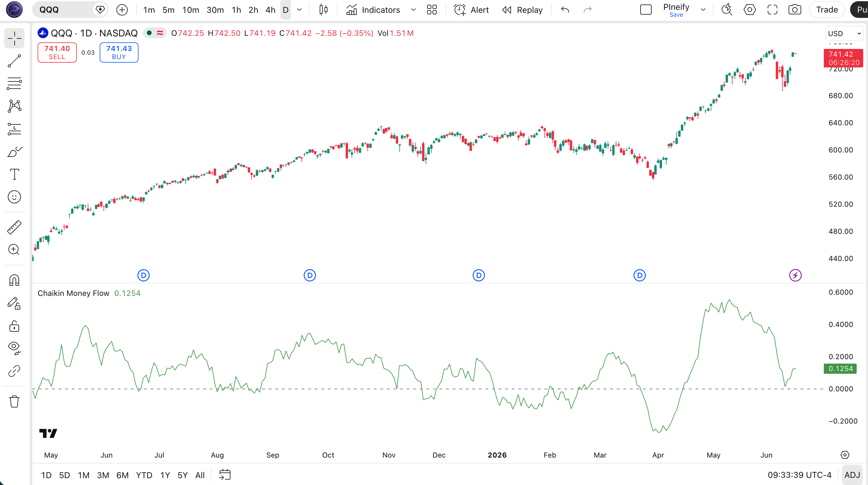Screen dimensions: 868x485
Task: Toggle magnet mode for drawings
Action: pyautogui.click(x=14, y=280)
